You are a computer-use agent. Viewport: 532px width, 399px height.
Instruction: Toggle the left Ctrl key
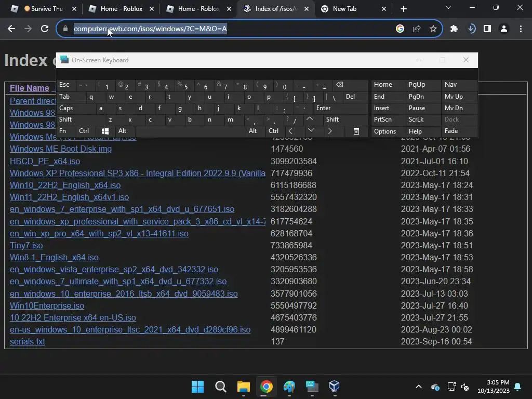click(86, 131)
